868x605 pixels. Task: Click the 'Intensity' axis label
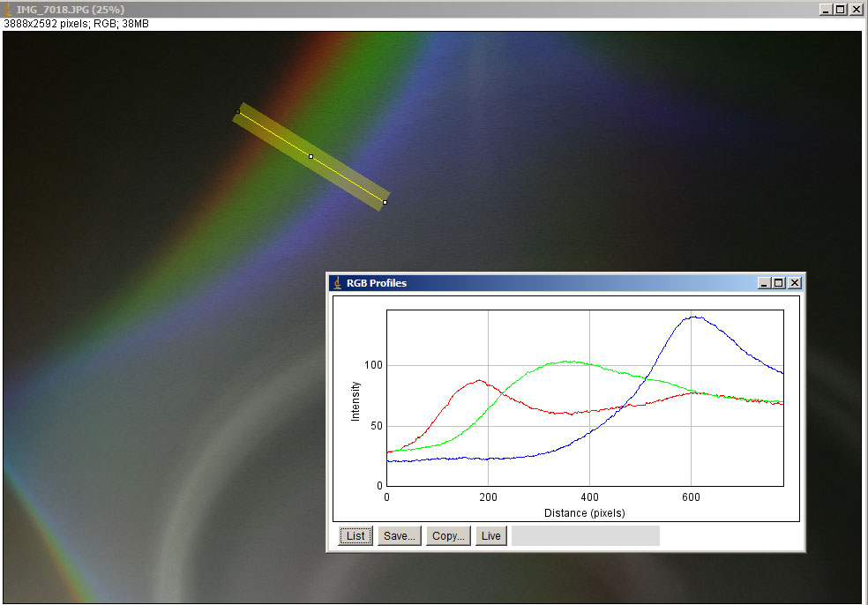[x=355, y=401]
